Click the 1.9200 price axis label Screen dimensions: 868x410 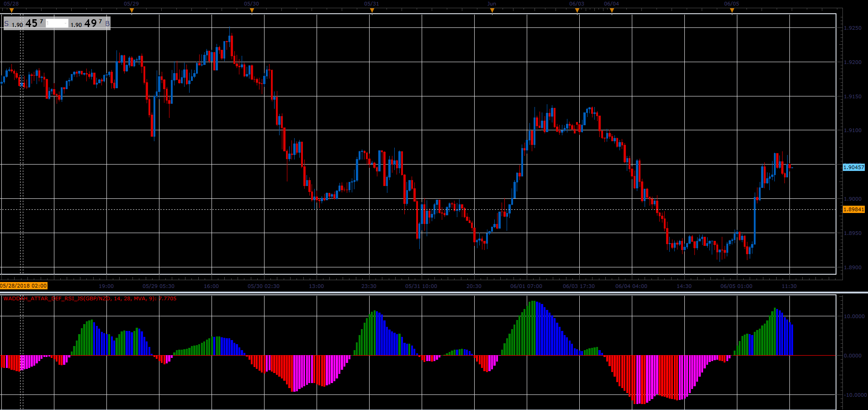(x=852, y=62)
